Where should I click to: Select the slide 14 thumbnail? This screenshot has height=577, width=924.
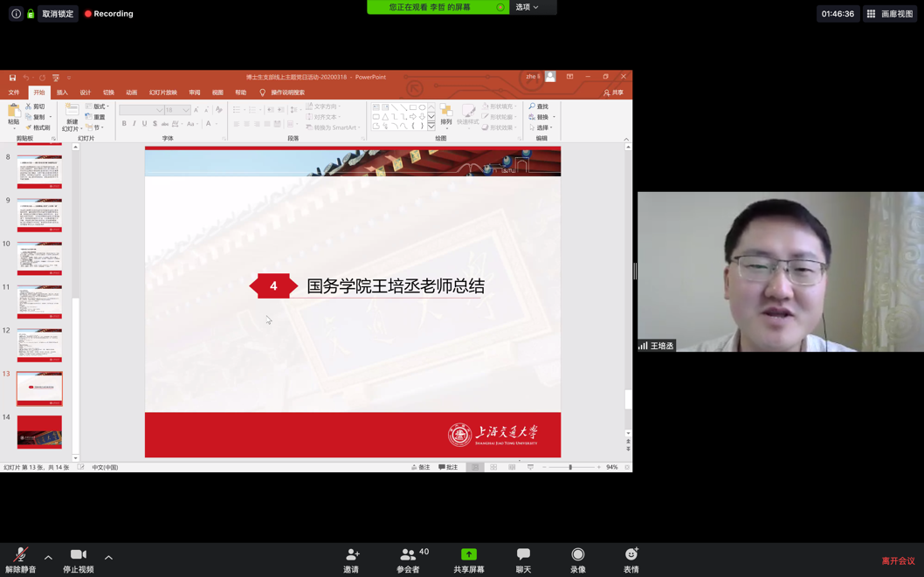click(39, 432)
